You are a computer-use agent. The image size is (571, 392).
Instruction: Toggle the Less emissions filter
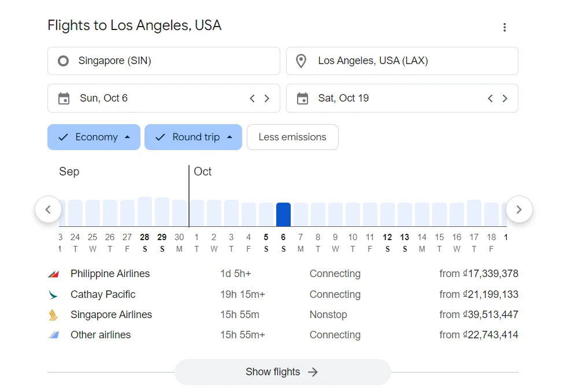point(292,137)
